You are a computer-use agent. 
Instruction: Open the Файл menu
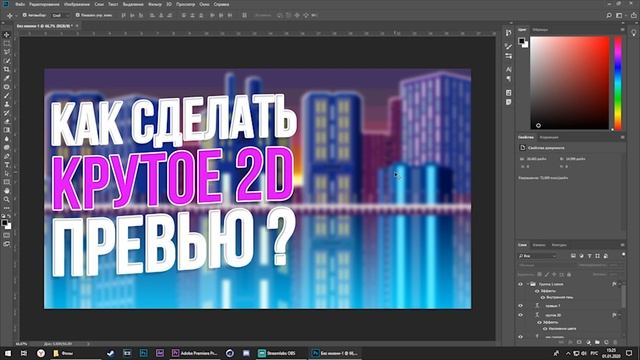coord(20,4)
